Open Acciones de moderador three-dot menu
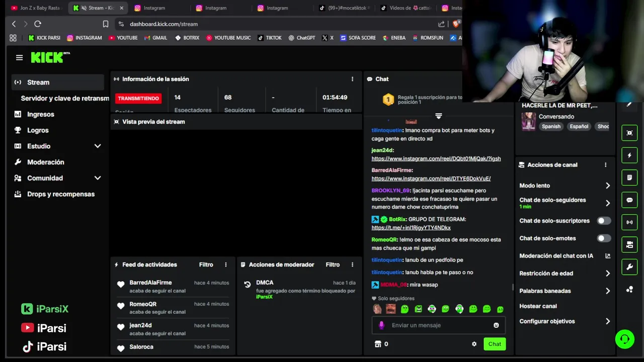The image size is (644, 362). (x=352, y=264)
